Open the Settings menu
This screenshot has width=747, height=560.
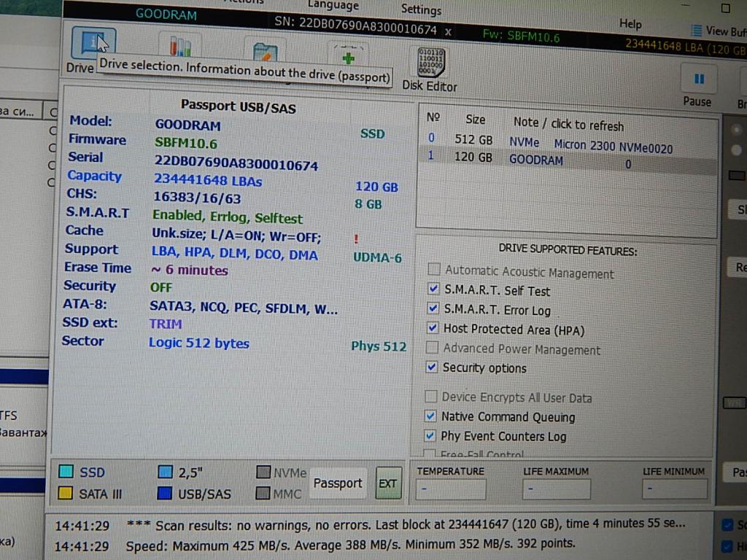tap(421, 9)
